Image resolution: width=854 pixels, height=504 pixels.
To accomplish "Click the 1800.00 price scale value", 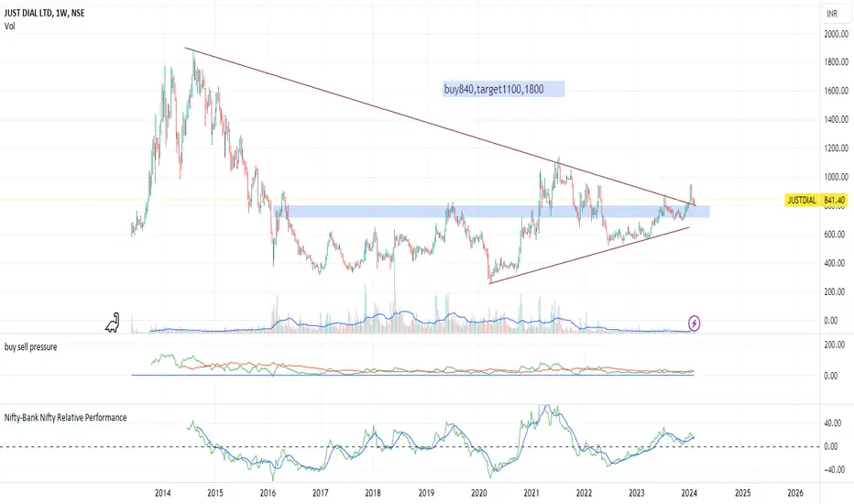I will coord(836,62).
